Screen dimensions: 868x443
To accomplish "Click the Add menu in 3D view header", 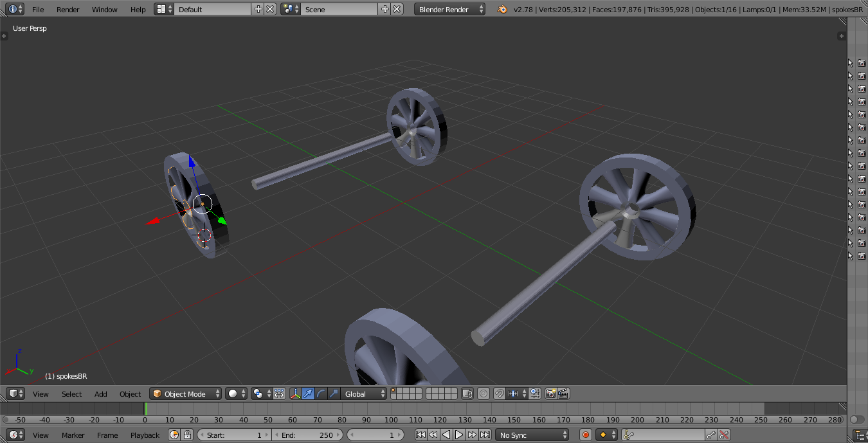I will (x=101, y=394).
